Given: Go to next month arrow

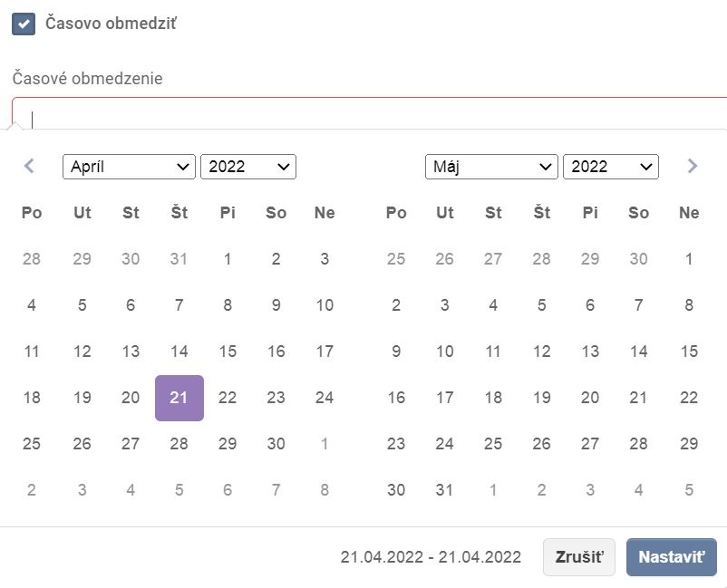Looking at the screenshot, I should (x=693, y=166).
